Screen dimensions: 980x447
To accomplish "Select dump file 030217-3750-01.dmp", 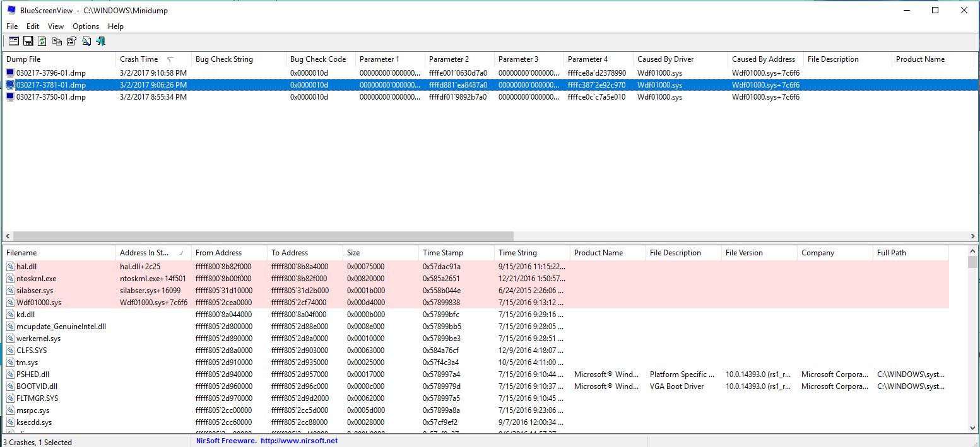I will [50, 97].
